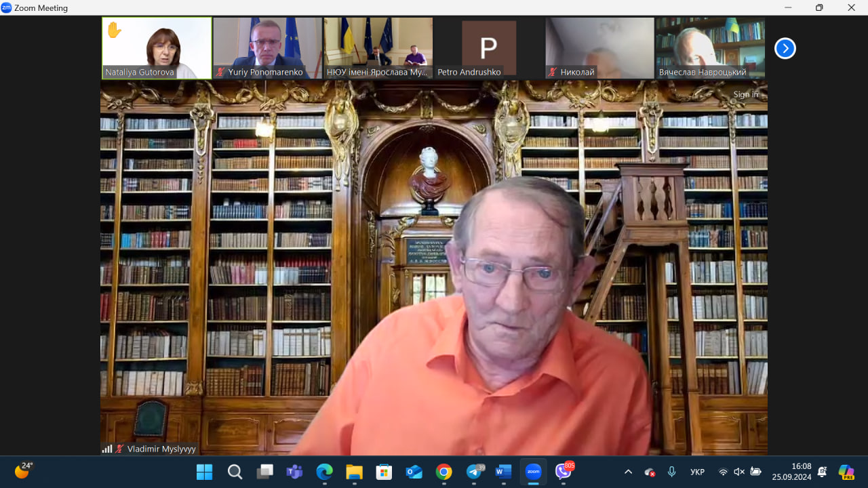
Task: Click the Sign in link
Action: click(x=745, y=94)
